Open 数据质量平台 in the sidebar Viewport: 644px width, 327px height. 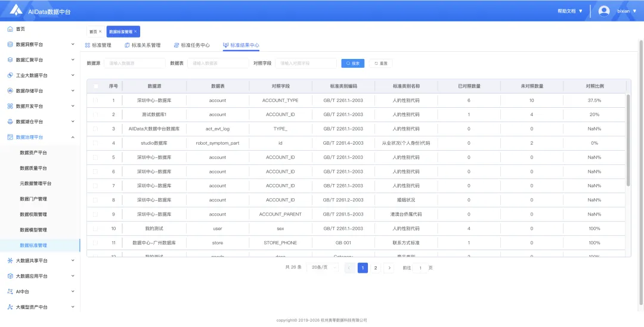33,168
